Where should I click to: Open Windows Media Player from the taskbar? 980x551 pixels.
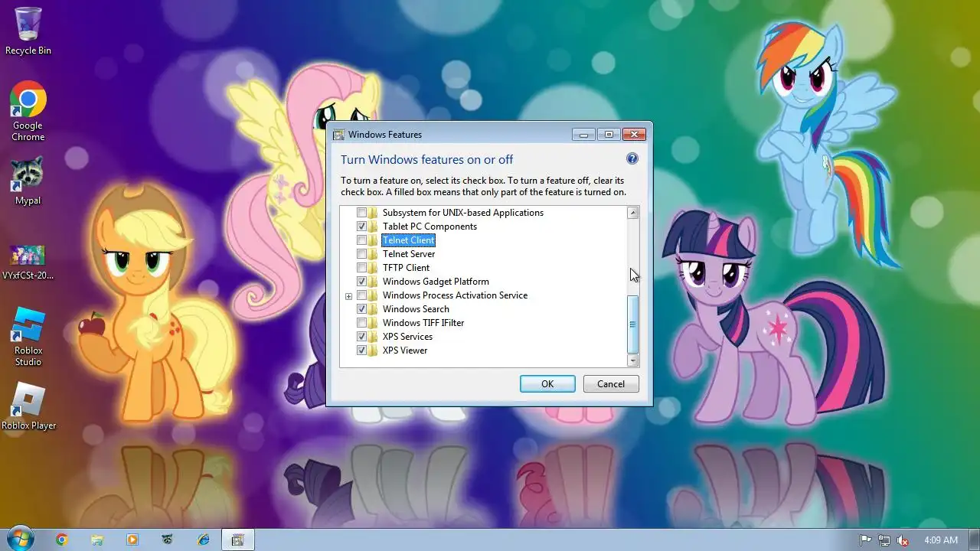132,540
